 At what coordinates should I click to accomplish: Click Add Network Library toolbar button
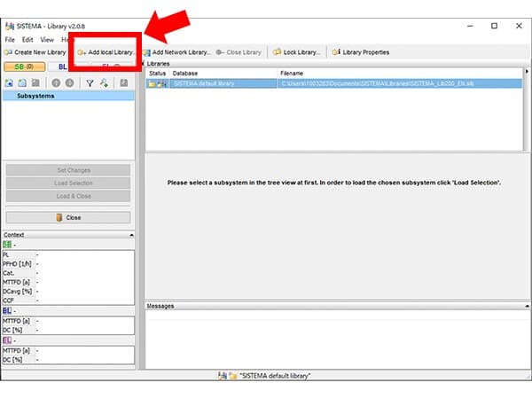pyautogui.click(x=176, y=52)
